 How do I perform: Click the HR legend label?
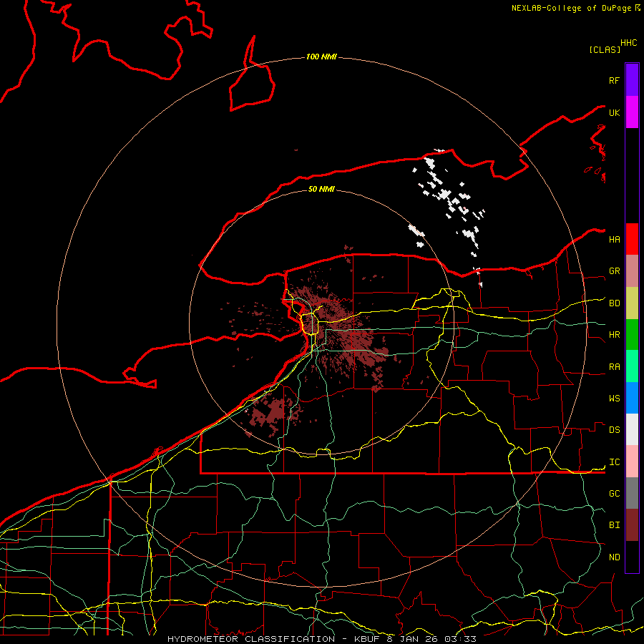coord(614,335)
